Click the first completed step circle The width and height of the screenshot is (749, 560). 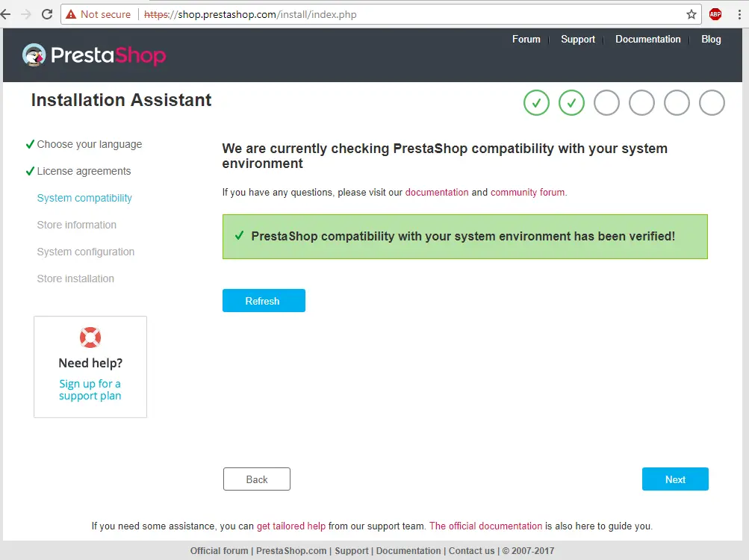(536, 103)
